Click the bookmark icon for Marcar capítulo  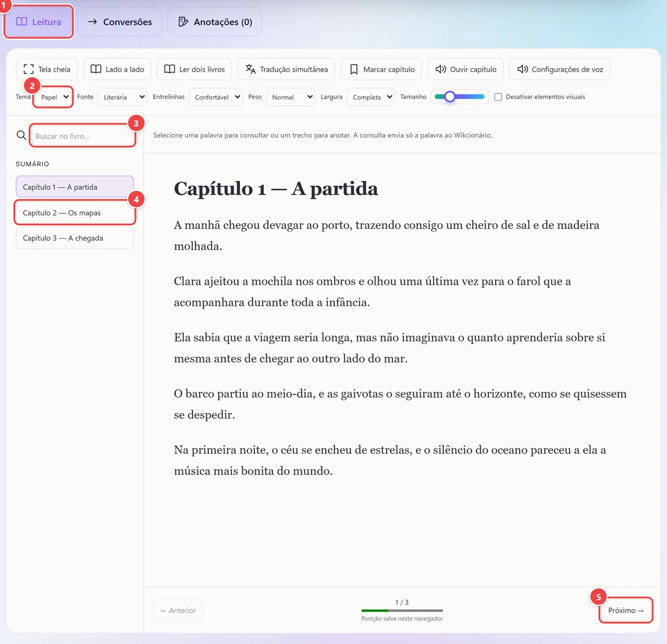[x=354, y=69]
